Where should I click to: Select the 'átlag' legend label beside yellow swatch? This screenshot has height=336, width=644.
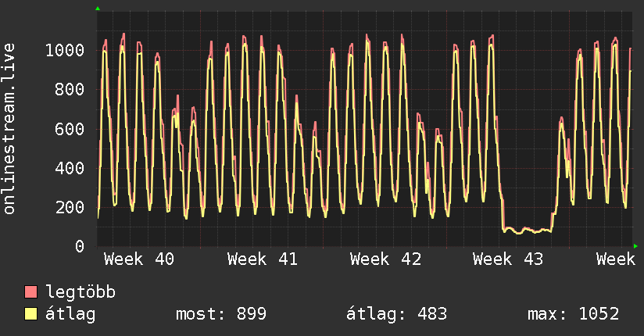[70, 314]
